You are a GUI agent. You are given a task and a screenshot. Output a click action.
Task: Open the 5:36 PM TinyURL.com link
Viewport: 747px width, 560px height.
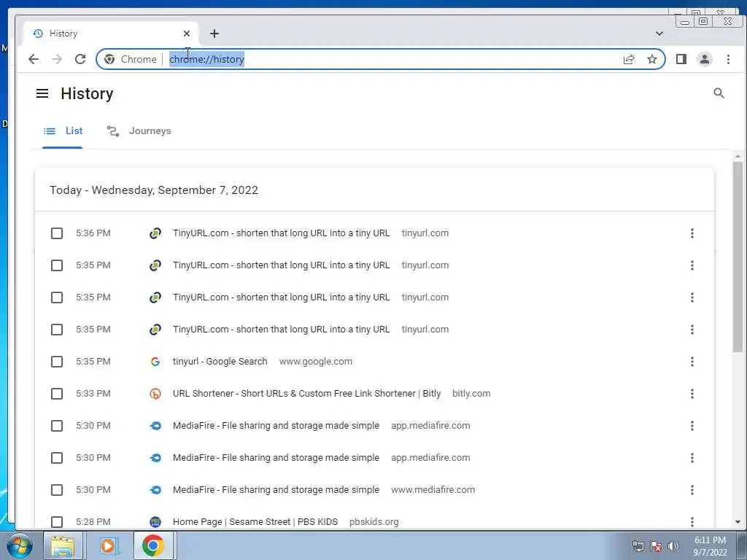(x=281, y=233)
